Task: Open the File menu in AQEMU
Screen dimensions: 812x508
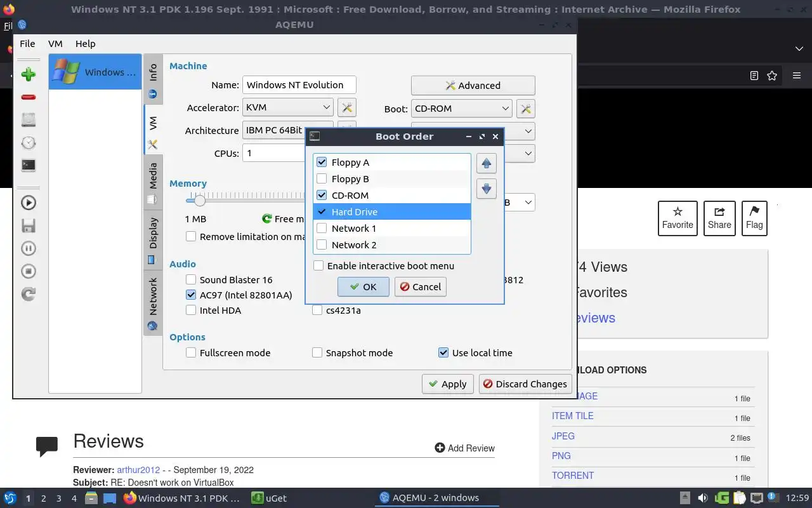Action: [27, 44]
